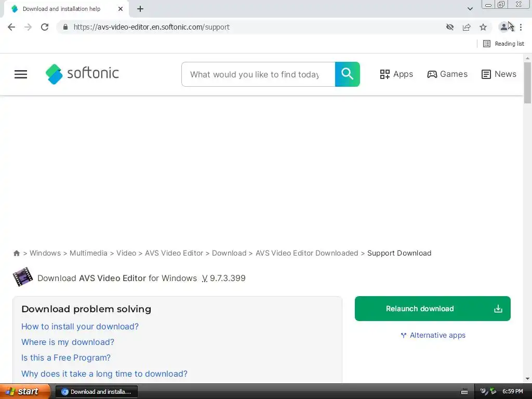This screenshot has height=399, width=532.
Task: Focus the 'What would you like to find' search field
Action: pyautogui.click(x=258, y=74)
